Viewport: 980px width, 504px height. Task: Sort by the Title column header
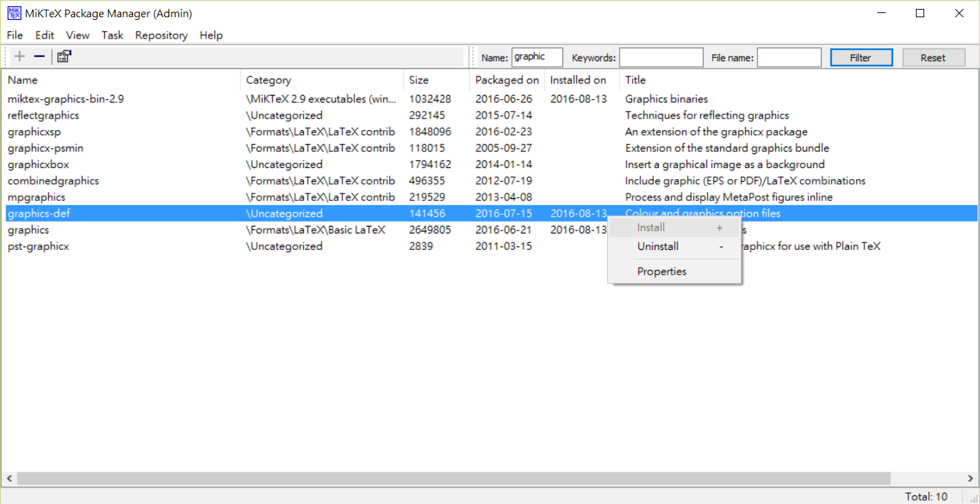[798, 80]
